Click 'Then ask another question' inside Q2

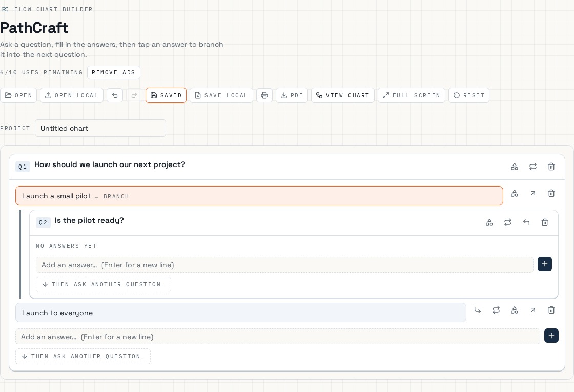coord(104,285)
